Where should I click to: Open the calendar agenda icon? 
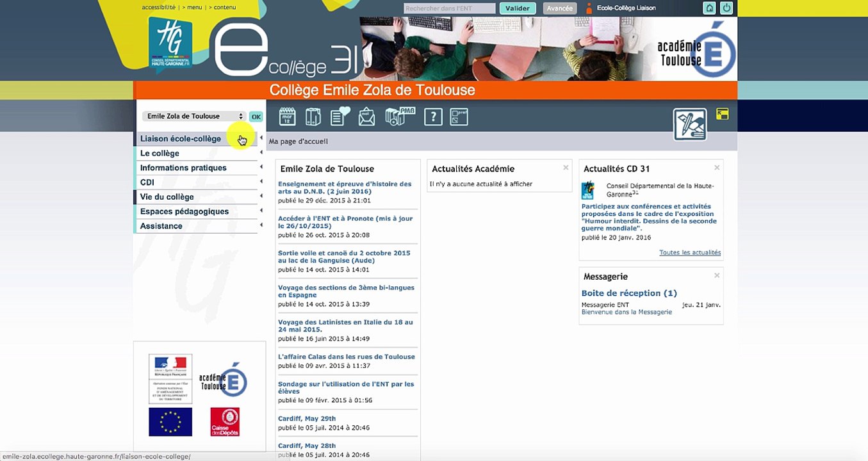pos(287,117)
